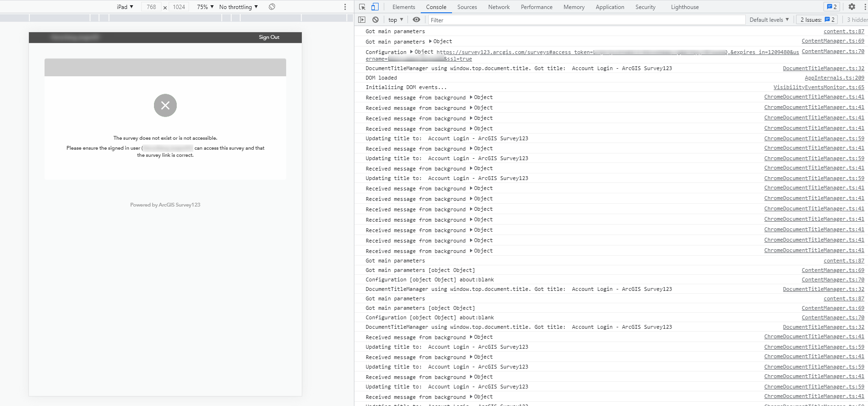Open DevTools settings gear

tap(852, 7)
